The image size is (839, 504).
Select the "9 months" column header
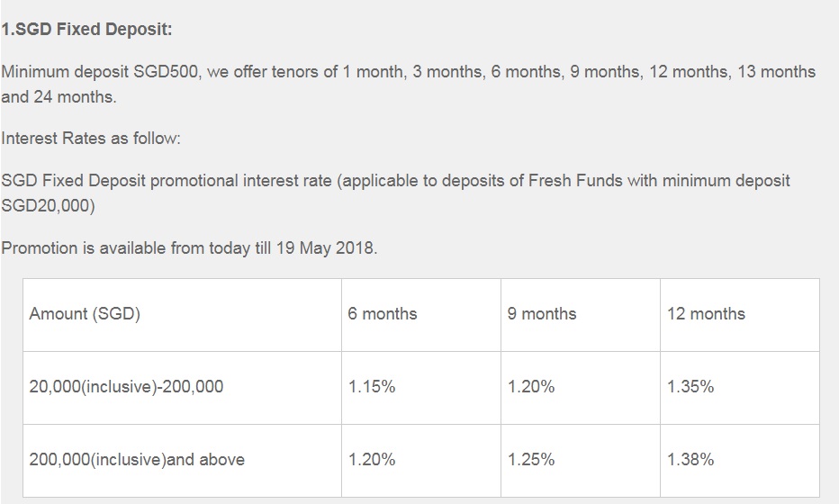click(542, 314)
